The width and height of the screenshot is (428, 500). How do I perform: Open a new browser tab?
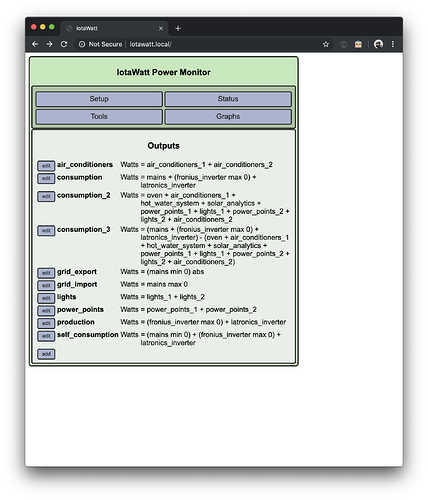point(178,28)
